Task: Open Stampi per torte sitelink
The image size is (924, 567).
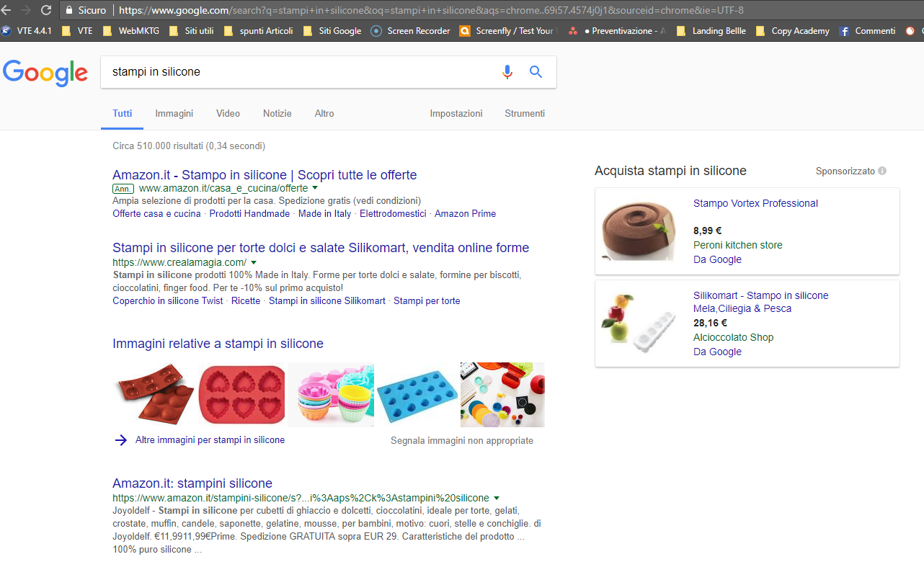Action: pyautogui.click(x=427, y=301)
